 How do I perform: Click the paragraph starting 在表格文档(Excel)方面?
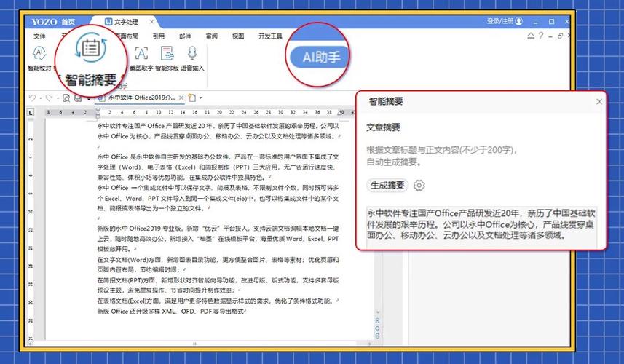218,301
